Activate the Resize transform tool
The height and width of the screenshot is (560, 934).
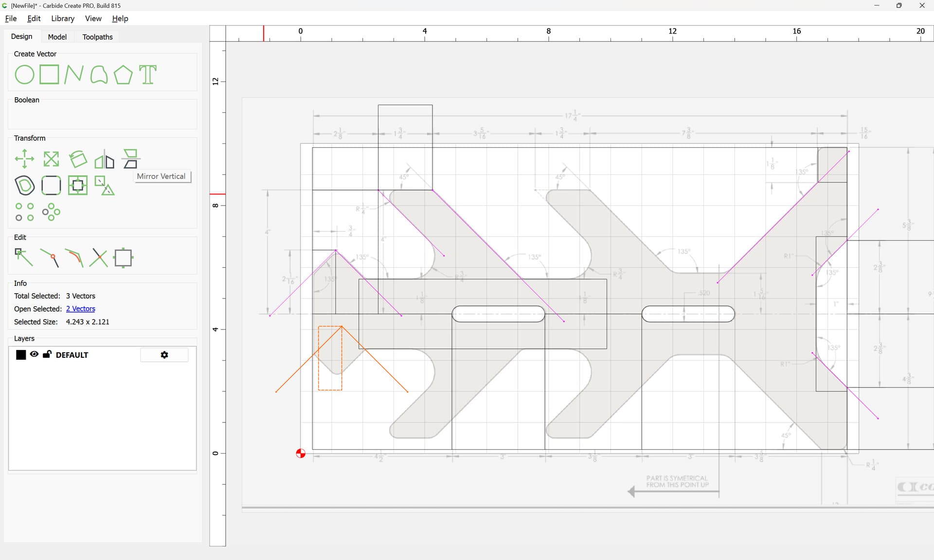coord(51,159)
